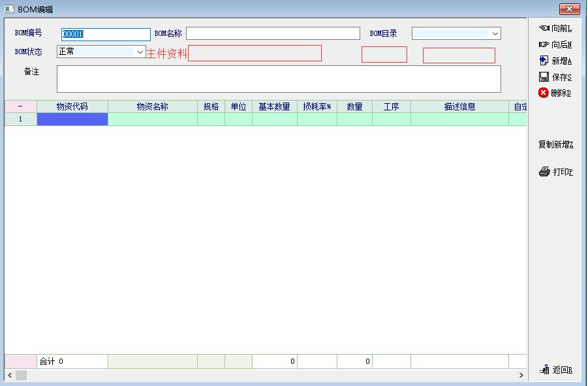The width and height of the screenshot is (588, 386).
Task: Click the BOM编辑 window title icon
Action: 9,9
